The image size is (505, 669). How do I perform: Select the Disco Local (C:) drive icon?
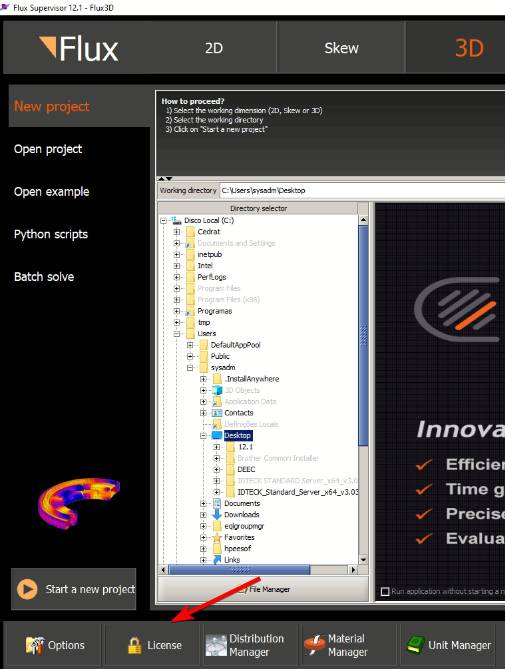click(176, 221)
